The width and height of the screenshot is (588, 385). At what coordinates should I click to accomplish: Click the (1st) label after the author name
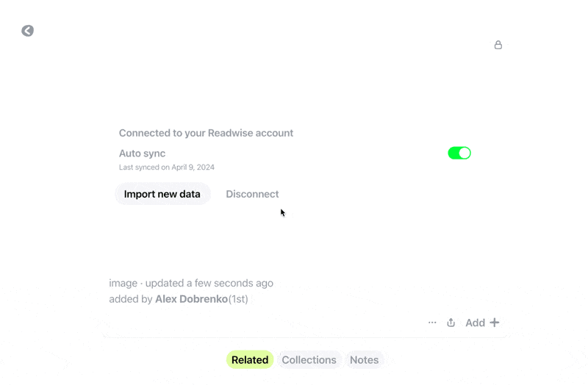click(x=238, y=299)
